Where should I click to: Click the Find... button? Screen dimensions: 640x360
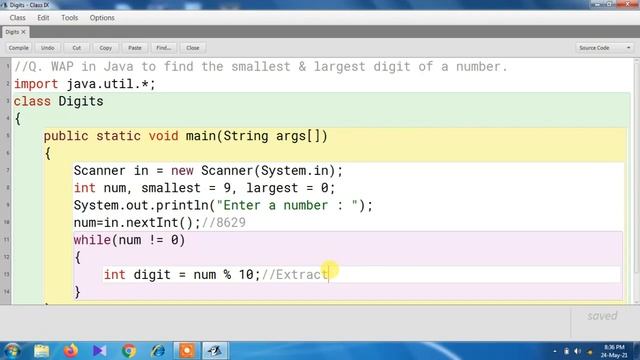point(163,48)
